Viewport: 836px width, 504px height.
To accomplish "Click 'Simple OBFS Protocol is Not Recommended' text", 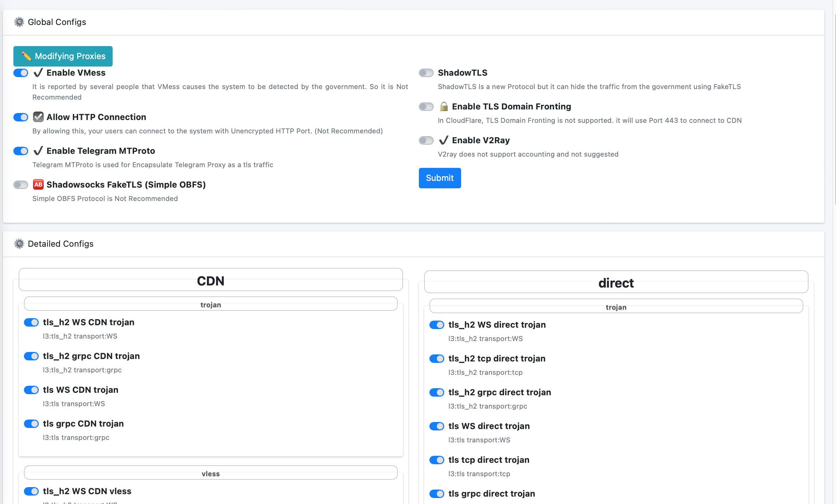I will [x=105, y=199].
